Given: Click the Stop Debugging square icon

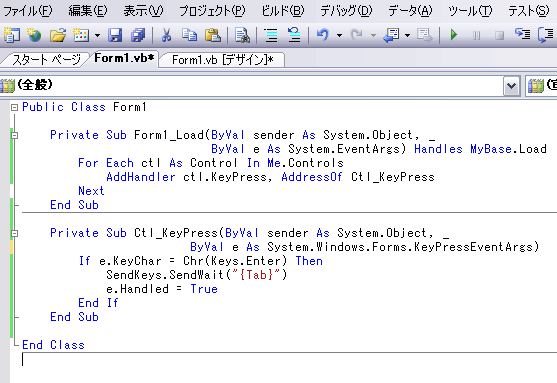Looking at the screenshot, I should point(500,35).
